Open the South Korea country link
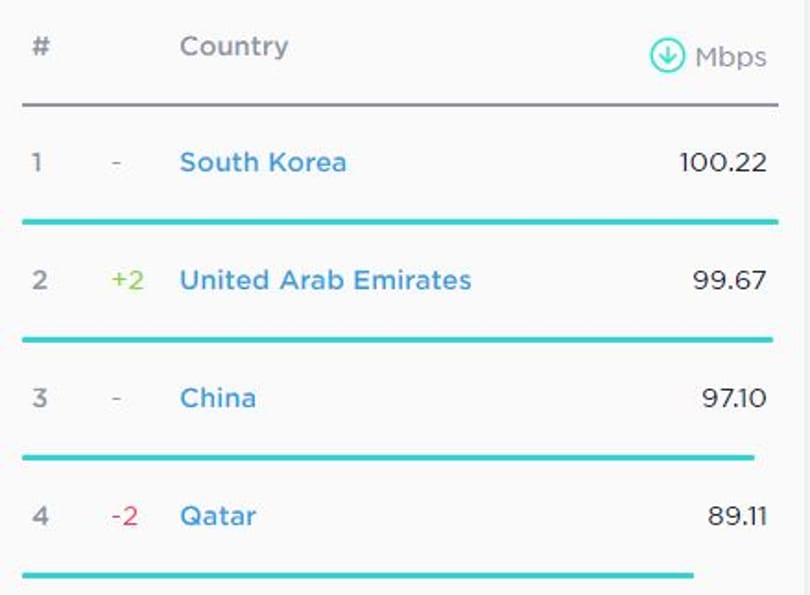 coord(263,162)
